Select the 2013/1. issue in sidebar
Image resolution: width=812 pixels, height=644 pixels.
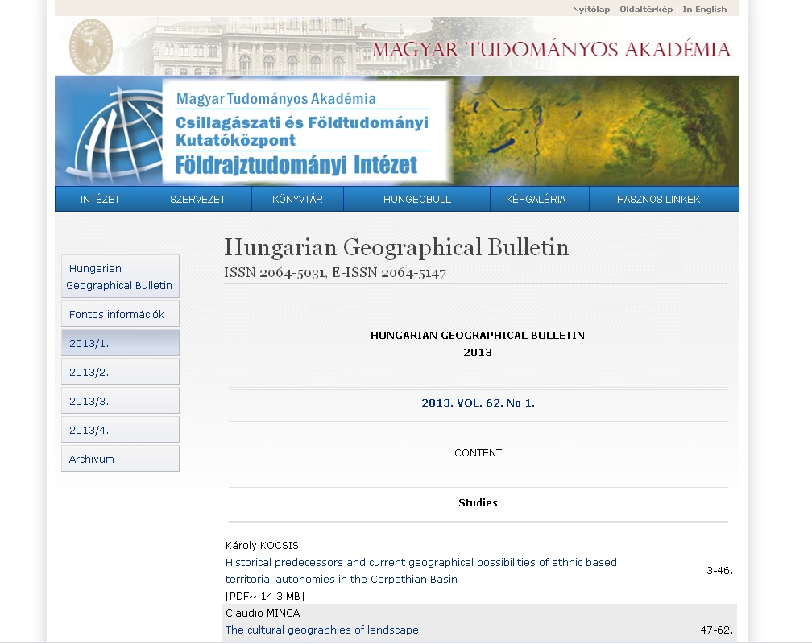(x=120, y=343)
